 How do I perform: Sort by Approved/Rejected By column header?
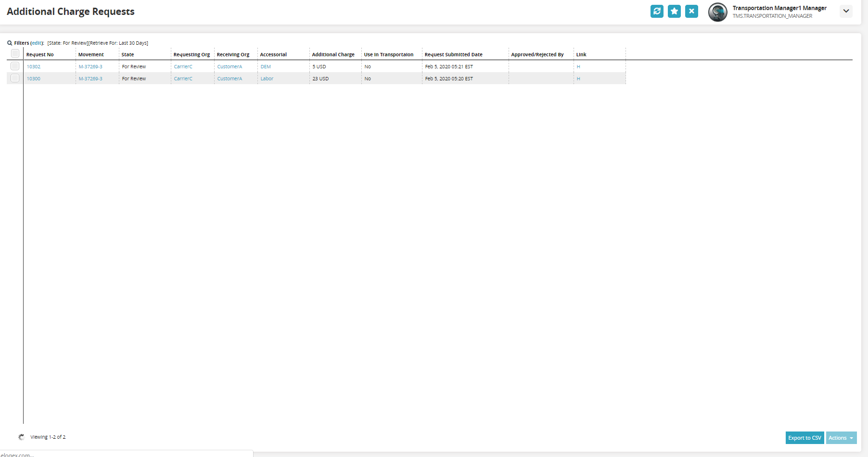pos(537,54)
